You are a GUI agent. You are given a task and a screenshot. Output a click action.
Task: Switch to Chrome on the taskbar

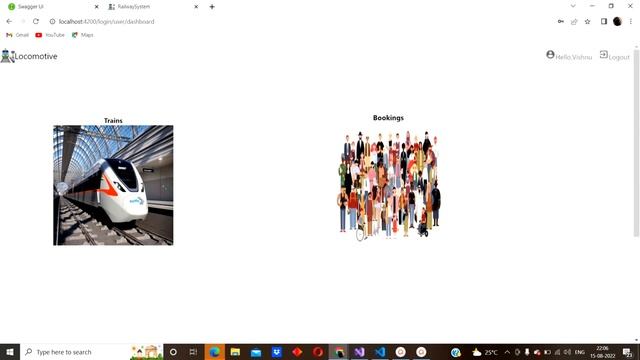click(x=339, y=352)
